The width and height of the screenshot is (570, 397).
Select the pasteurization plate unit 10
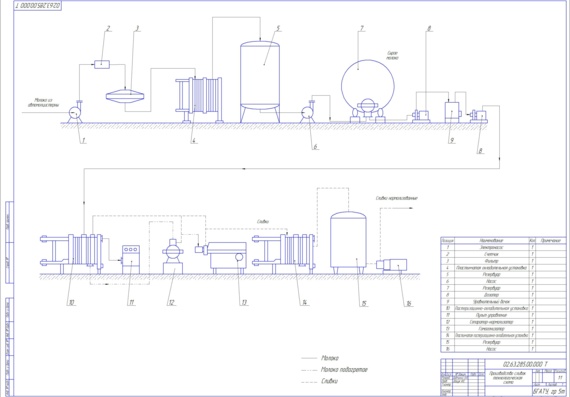coord(72,254)
